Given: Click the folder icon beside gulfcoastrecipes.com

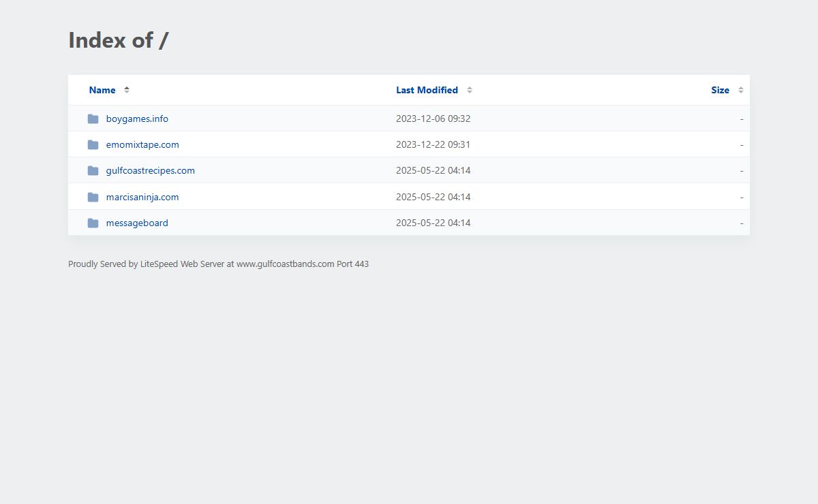Looking at the screenshot, I should pos(93,170).
